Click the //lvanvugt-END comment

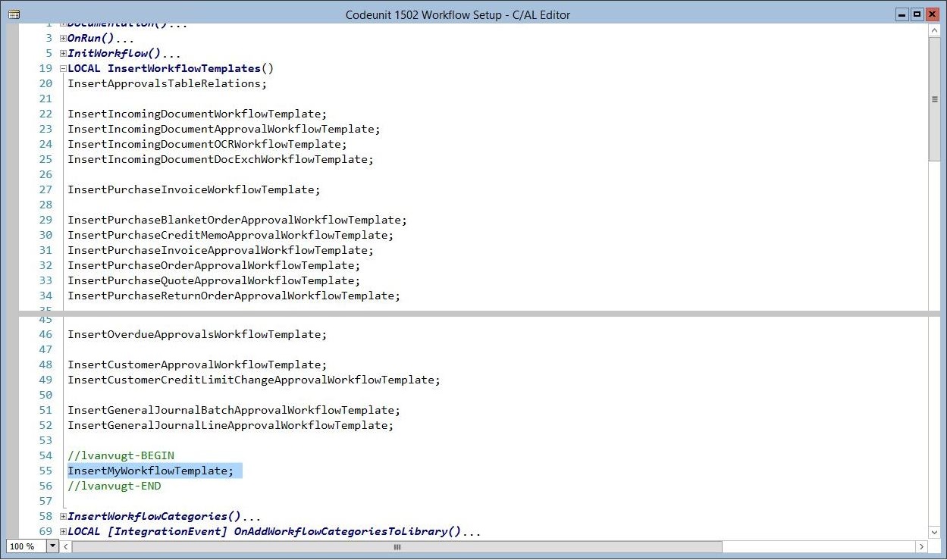pos(114,486)
